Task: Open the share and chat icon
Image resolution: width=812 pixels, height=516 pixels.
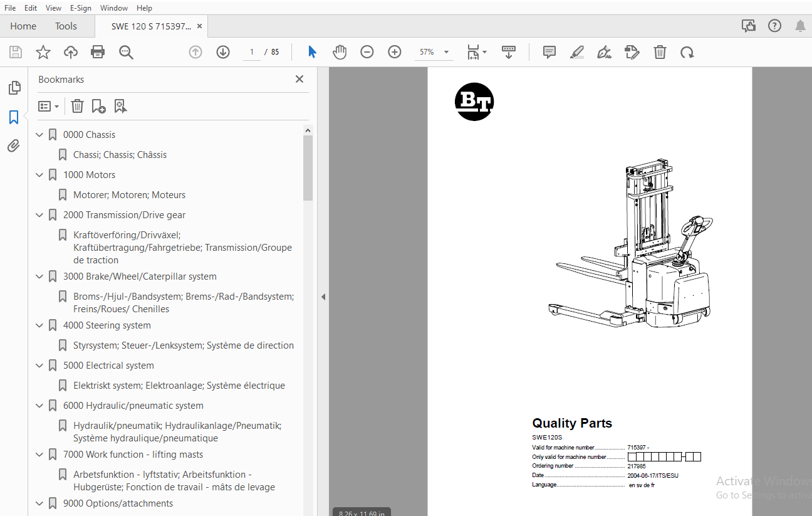Action: tap(749, 26)
